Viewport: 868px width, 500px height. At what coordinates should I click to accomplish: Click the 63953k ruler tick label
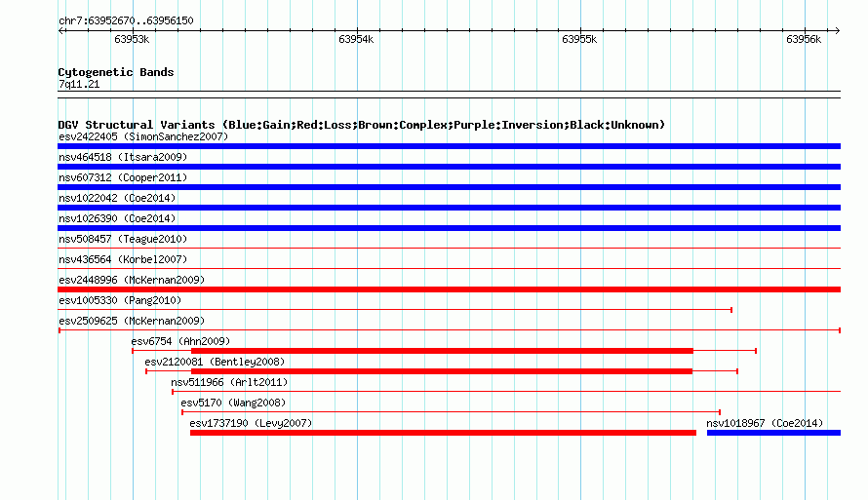(132, 40)
